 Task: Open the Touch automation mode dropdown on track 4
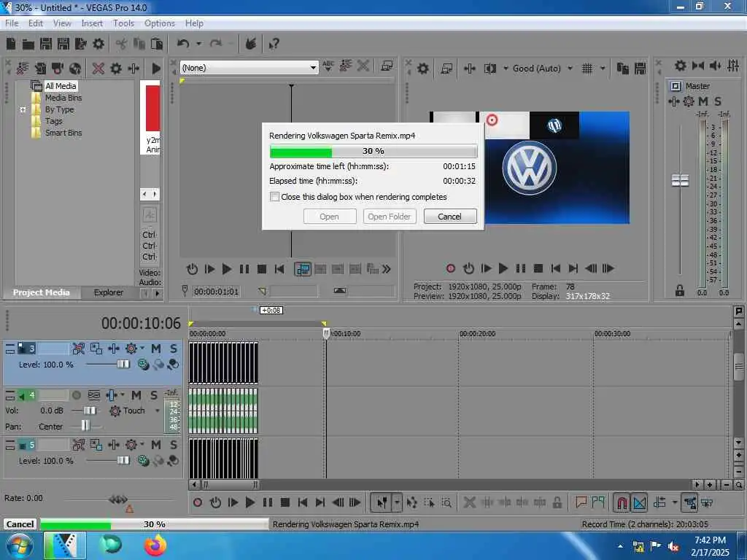158,411
